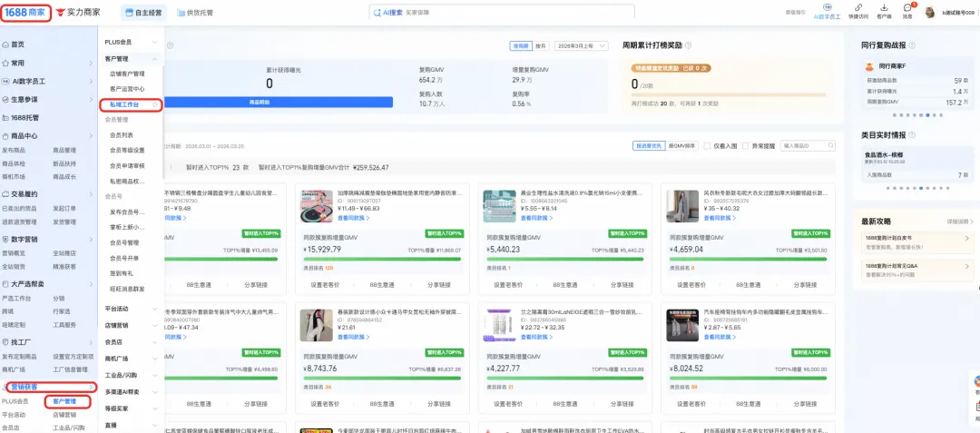Click the magnifier in 输入商品ID box

830,145
